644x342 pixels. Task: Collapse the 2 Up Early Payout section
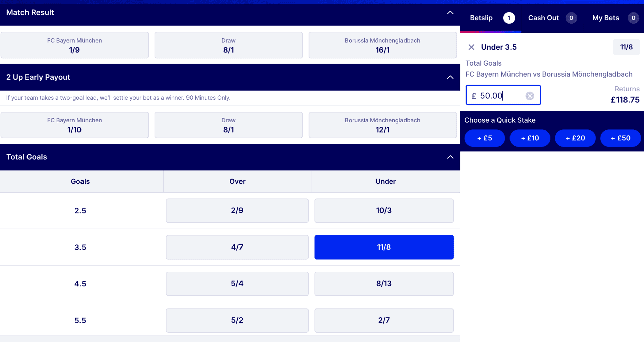pyautogui.click(x=450, y=77)
